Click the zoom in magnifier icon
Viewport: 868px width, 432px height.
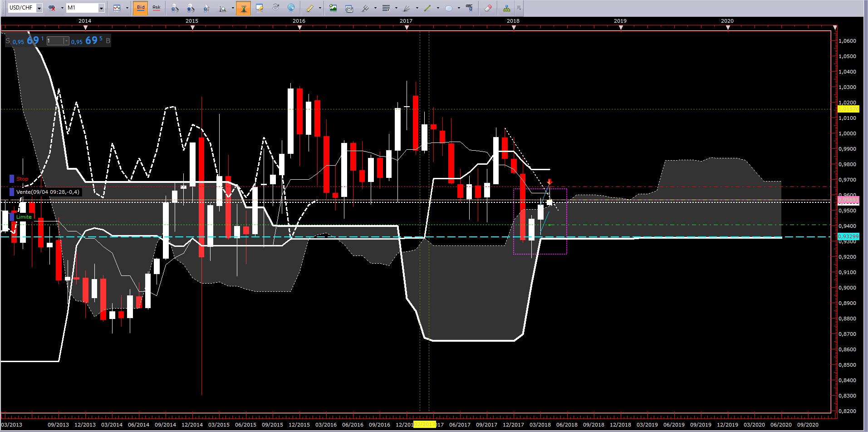[175, 8]
